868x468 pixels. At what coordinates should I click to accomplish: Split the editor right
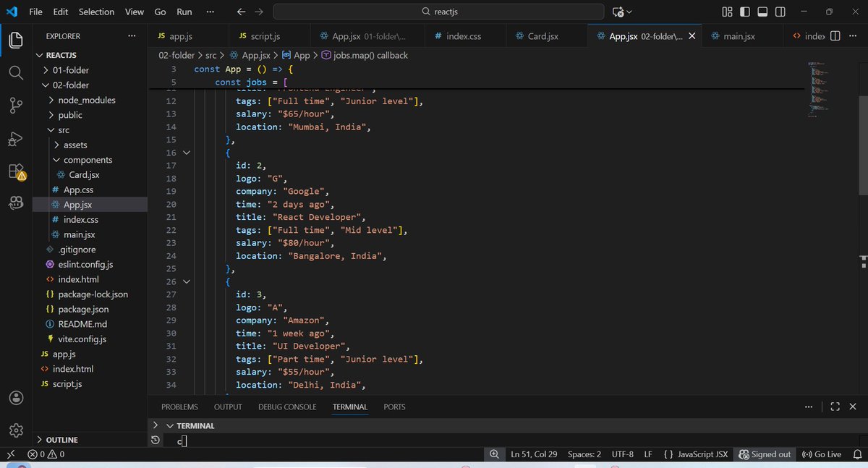[x=835, y=36]
